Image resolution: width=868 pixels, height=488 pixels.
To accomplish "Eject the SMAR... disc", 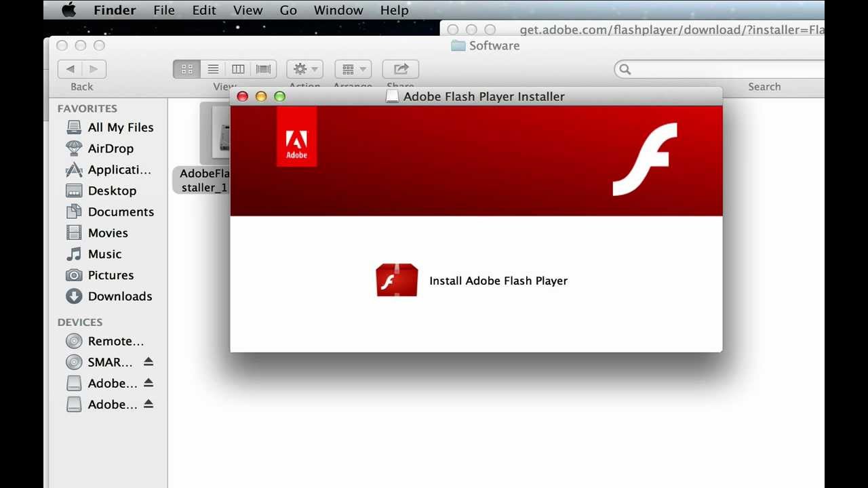I will pyautogui.click(x=149, y=362).
